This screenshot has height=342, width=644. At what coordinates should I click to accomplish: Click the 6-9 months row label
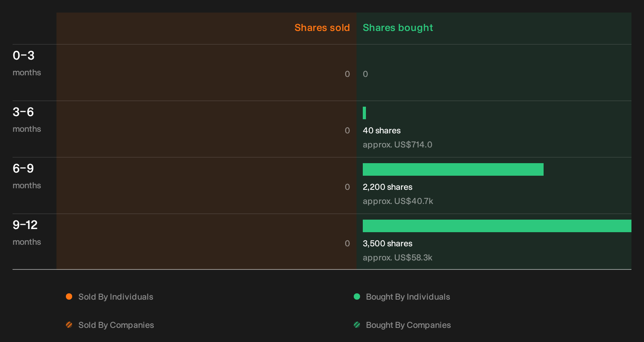pyautogui.click(x=27, y=176)
